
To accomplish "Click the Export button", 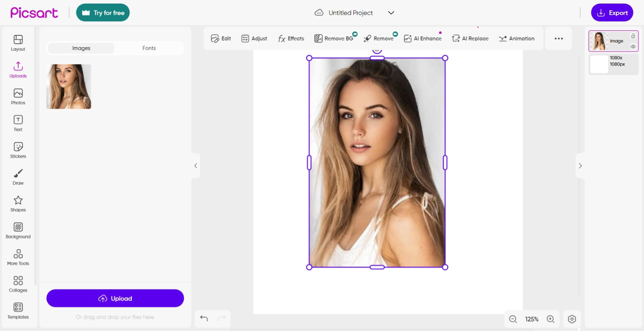I will [x=612, y=13].
